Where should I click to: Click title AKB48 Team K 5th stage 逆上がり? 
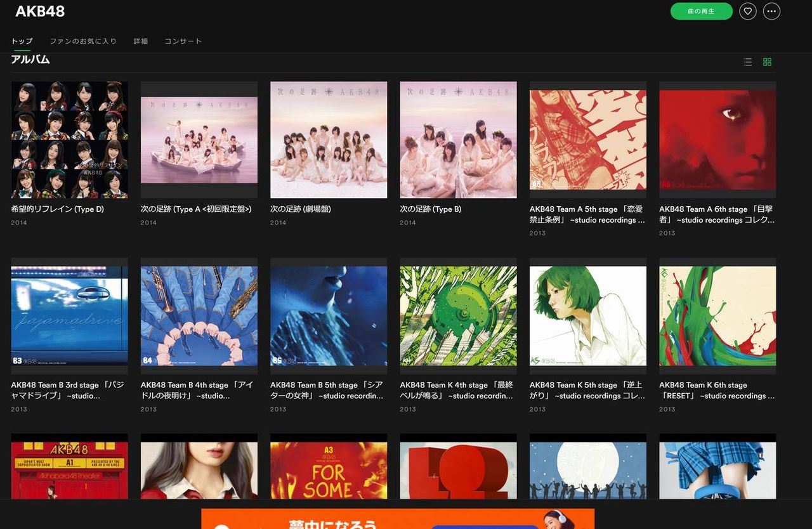(x=587, y=391)
